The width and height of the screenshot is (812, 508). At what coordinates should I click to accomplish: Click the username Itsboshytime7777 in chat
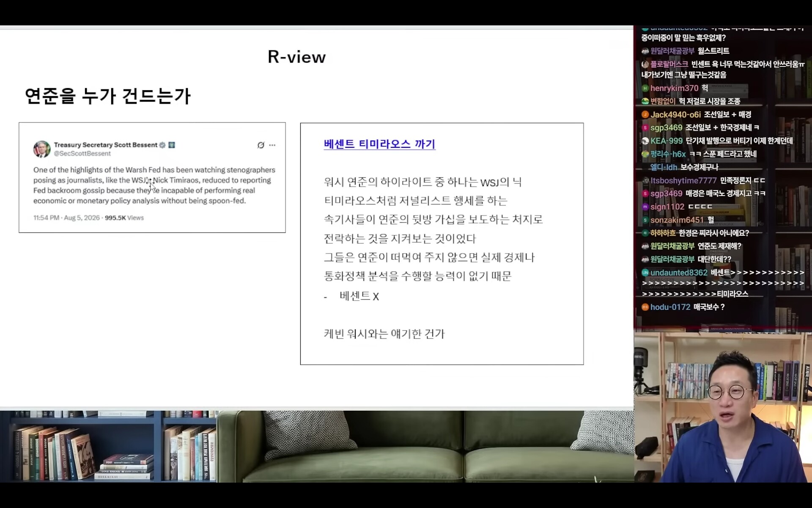(x=683, y=181)
